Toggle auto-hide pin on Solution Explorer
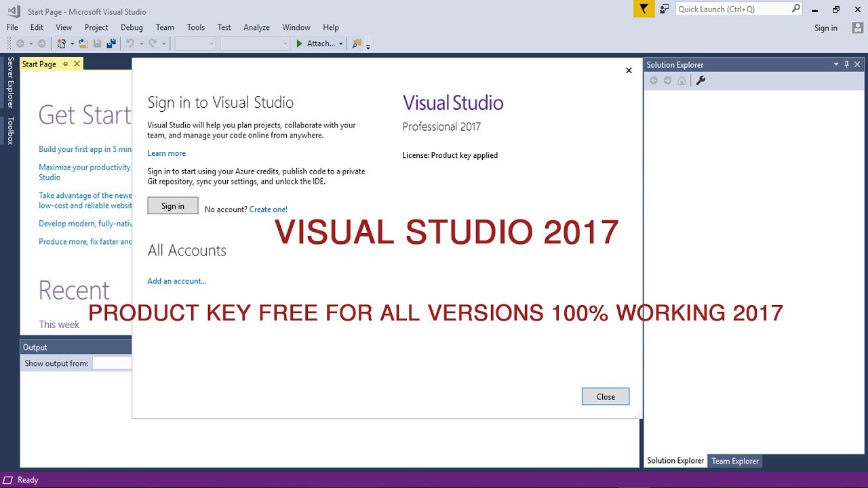868x488 pixels. click(846, 64)
